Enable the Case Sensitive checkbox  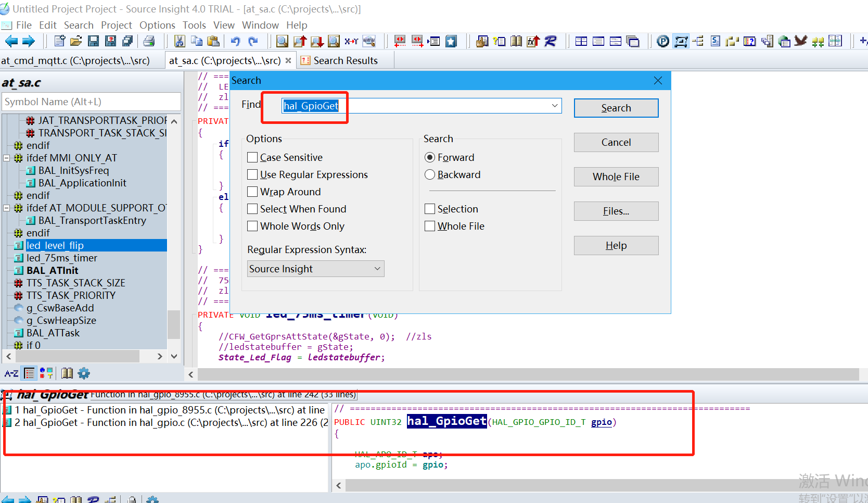click(x=253, y=157)
